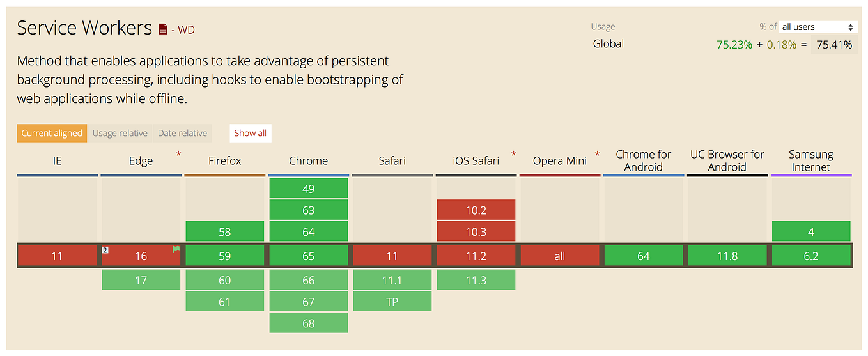868x356 pixels.
Task: Open the all users dropdown
Action: 818,27
